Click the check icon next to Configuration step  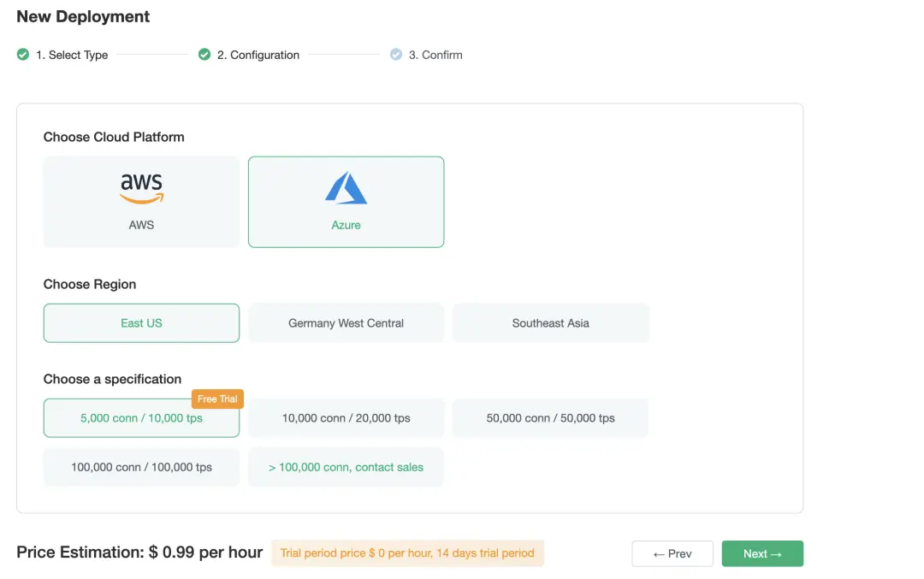[x=204, y=54]
